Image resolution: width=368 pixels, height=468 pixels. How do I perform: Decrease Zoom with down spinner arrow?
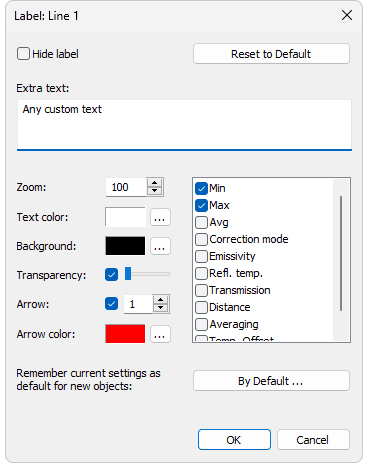pos(154,191)
